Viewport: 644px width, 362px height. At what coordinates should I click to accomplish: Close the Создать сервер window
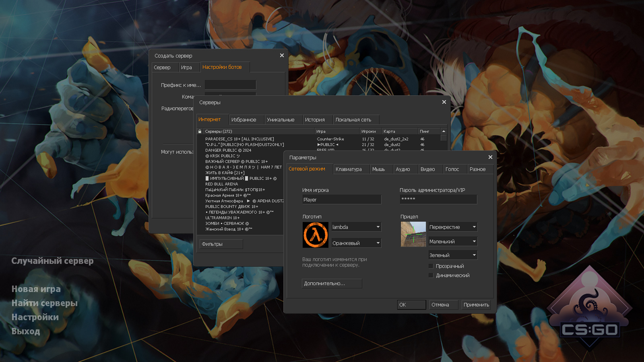pyautogui.click(x=282, y=56)
